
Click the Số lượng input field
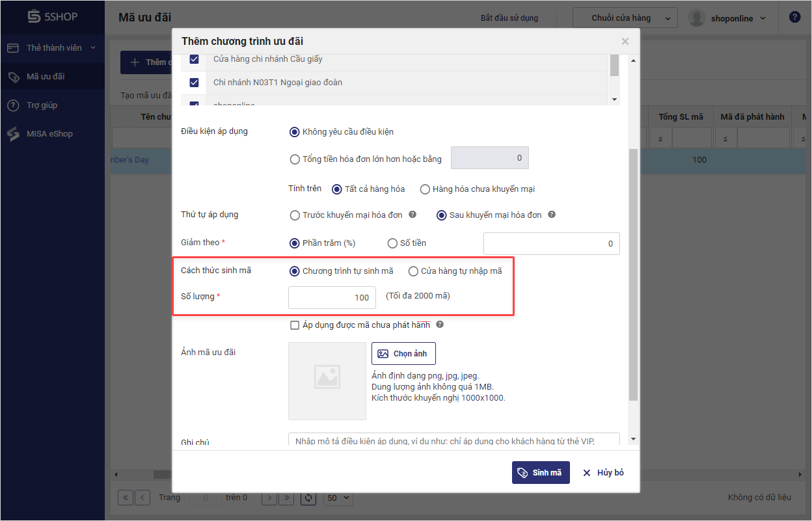(x=332, y=297)
